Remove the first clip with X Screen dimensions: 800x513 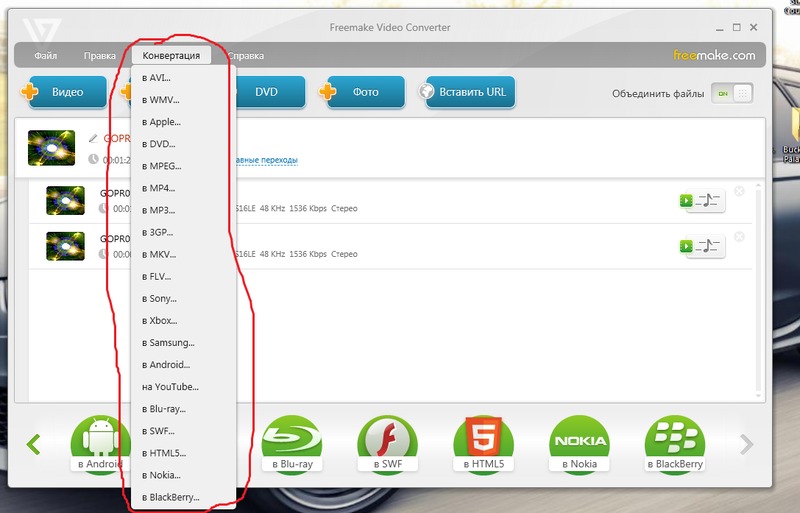pos(739,191)
